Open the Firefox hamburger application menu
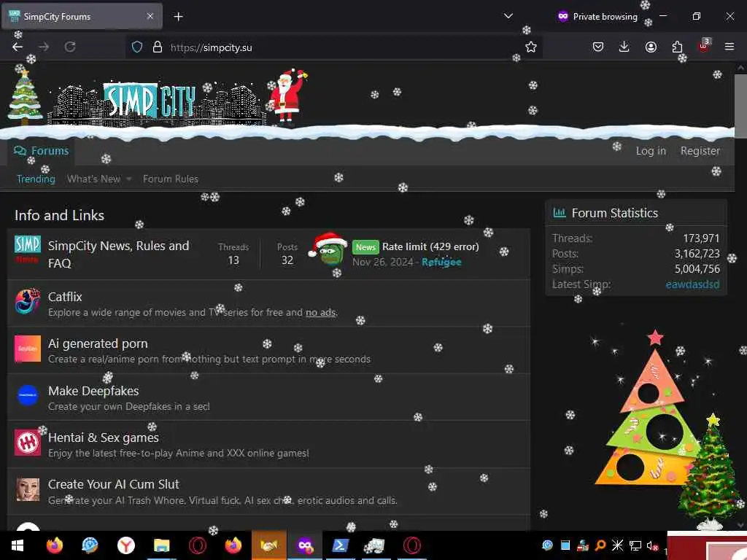The height and width of the screenshot is (560, 747). tap(729, 47)
